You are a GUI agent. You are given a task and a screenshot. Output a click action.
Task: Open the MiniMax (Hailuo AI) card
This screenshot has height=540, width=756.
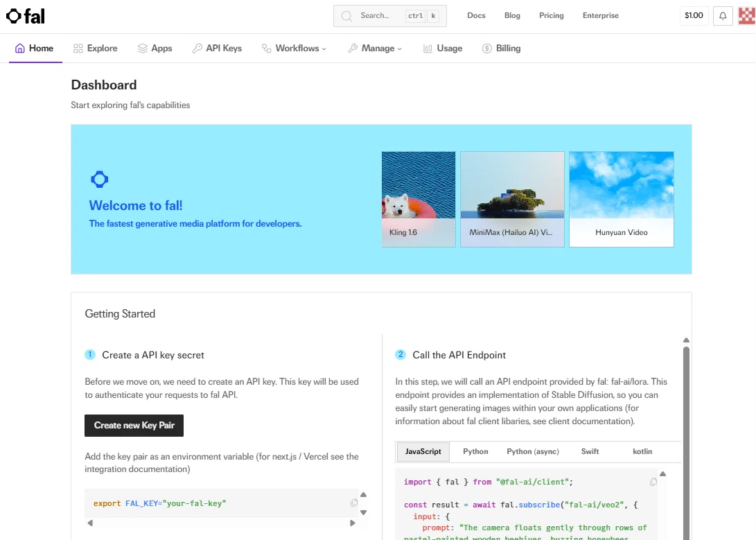tap(512, 200)
